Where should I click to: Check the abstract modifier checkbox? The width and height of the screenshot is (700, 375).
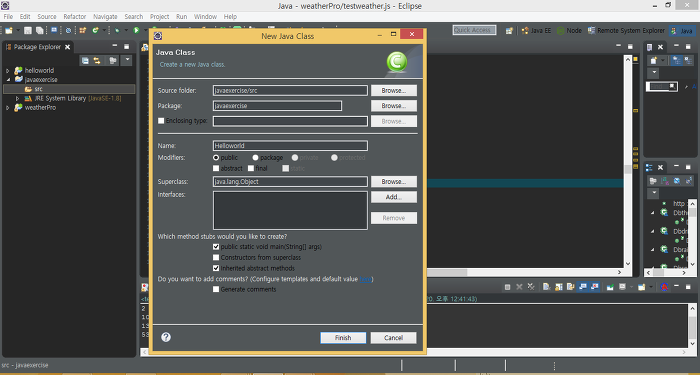pos(216,168)
